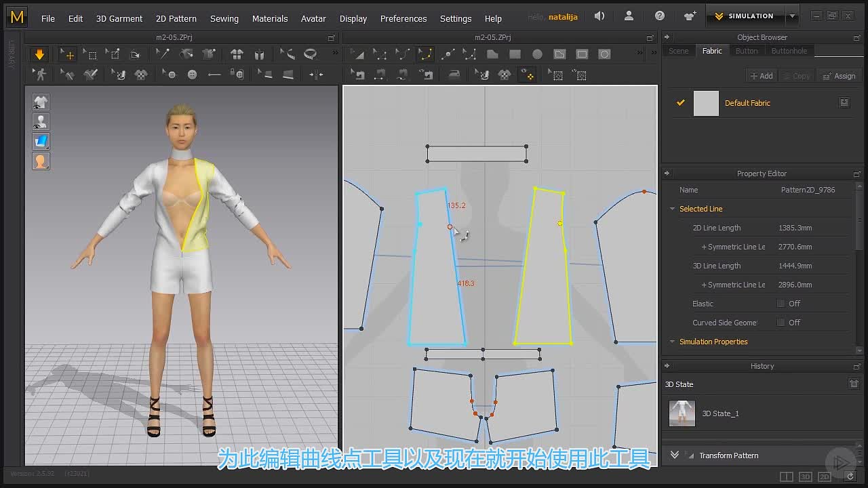Select the Rectangle pattern tool

coord(515,54)
